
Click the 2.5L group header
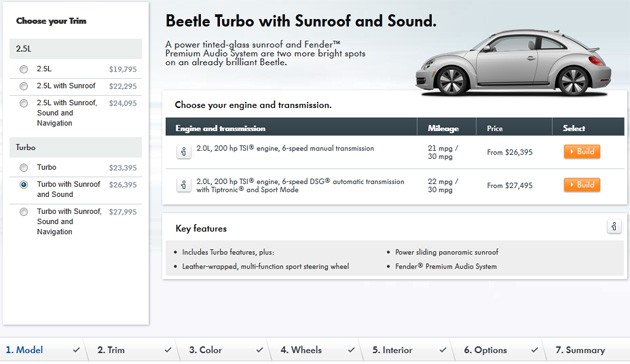(x=76, y=49)
